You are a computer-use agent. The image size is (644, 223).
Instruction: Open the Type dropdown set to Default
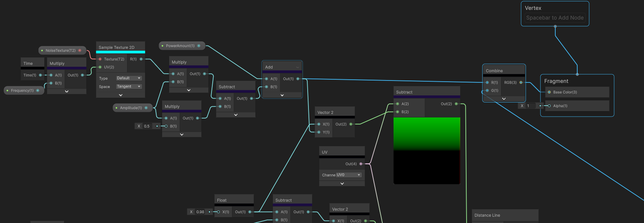click(x=128, y=78)
